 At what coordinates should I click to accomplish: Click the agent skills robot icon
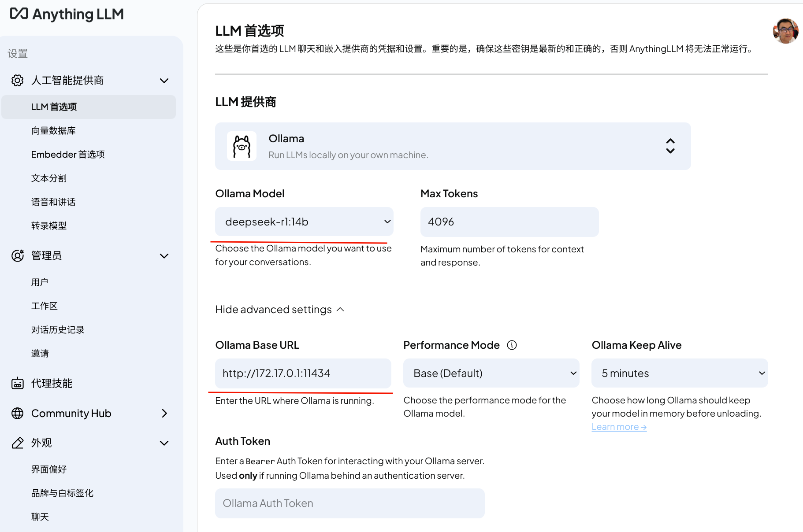(18, 383)
